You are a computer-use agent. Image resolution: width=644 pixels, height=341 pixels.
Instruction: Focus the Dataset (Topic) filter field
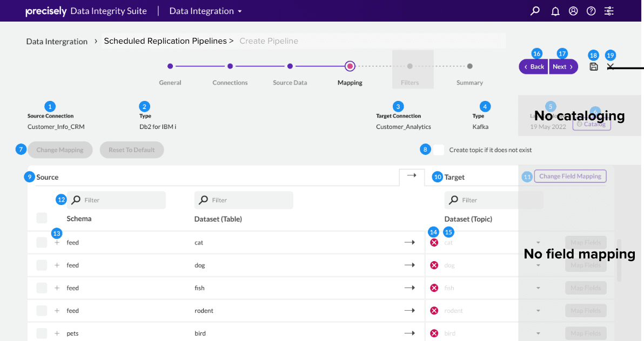point(494,200)
